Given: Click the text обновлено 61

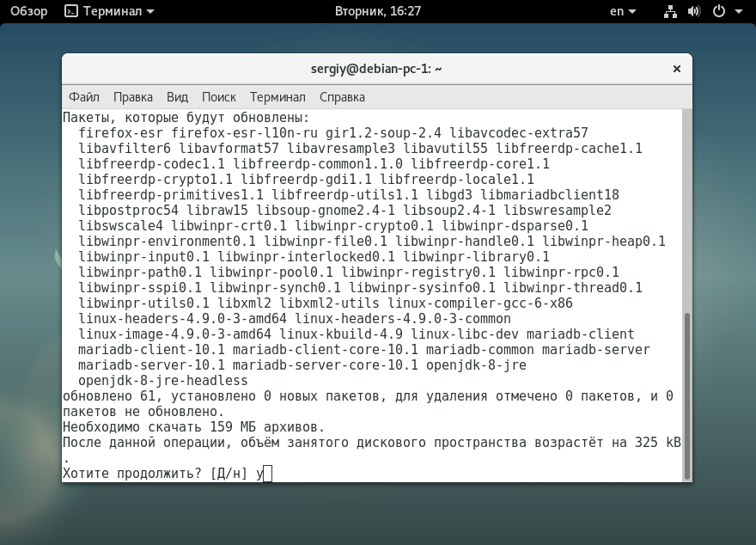Looking at the screenshot, I should (x=109, y=396).
